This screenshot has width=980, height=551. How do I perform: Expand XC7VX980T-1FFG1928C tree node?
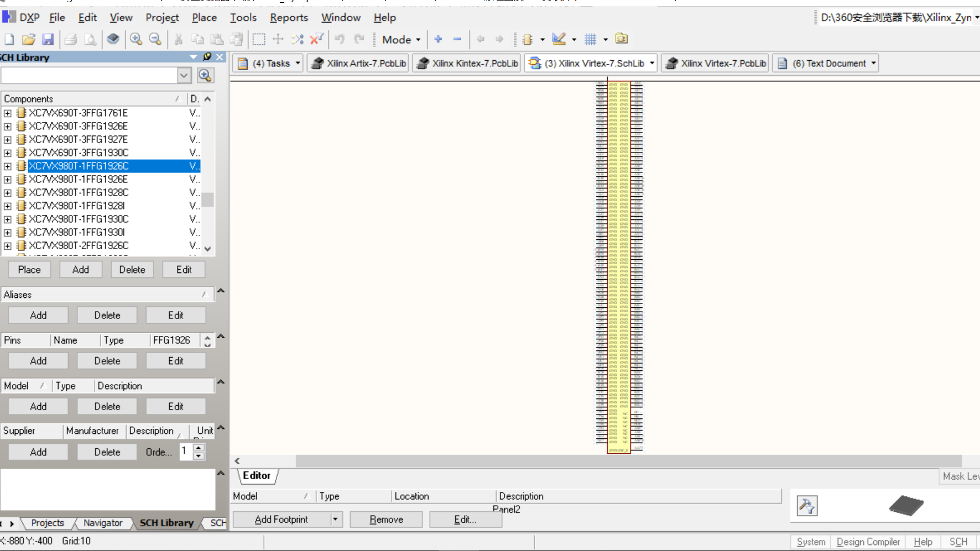[x=8, y=192]
